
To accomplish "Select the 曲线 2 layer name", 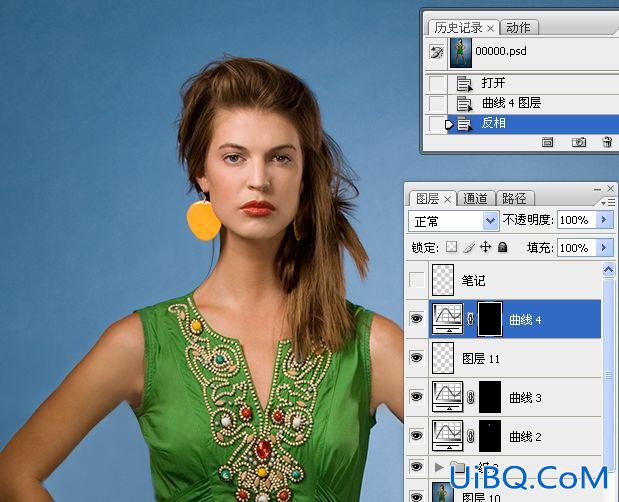I will [525, 436].
